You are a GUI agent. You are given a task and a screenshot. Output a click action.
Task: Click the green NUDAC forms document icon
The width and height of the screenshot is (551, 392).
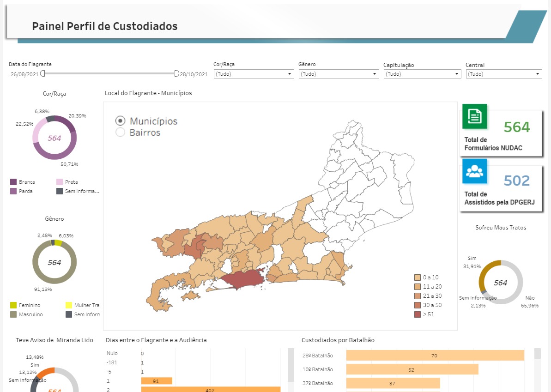point(474,116)
